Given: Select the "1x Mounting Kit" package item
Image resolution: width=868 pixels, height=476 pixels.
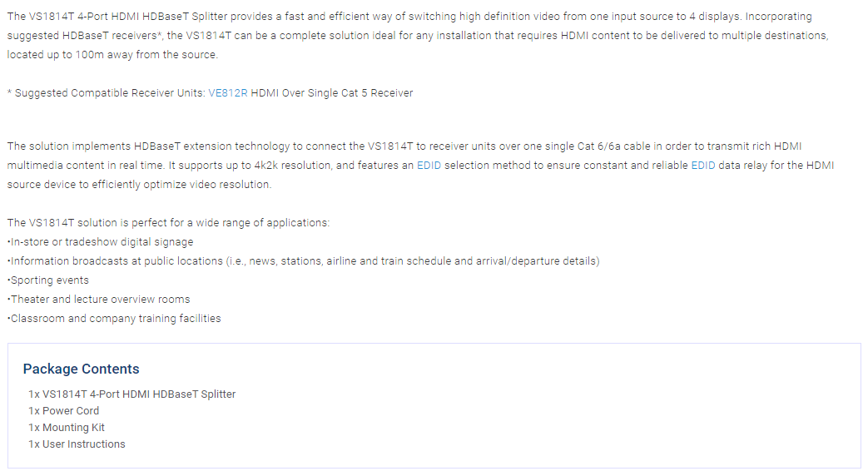Looking at the screenshot, I should point(67,428).
